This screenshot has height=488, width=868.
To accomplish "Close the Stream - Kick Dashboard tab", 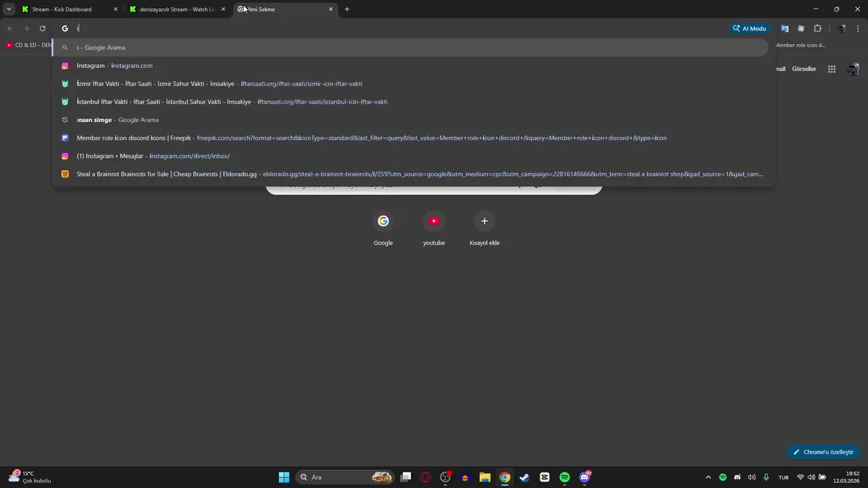I will (x=115, y=9).
